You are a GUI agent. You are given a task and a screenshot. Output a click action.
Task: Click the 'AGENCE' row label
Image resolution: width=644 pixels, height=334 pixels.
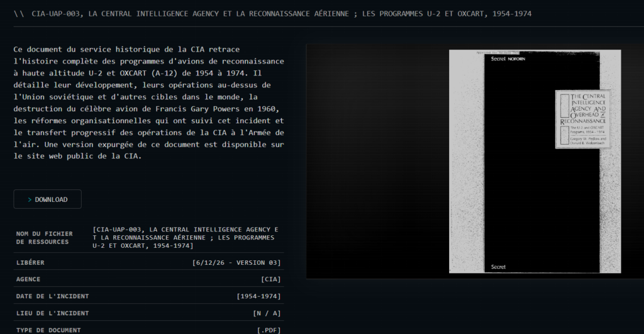[28, 279]
